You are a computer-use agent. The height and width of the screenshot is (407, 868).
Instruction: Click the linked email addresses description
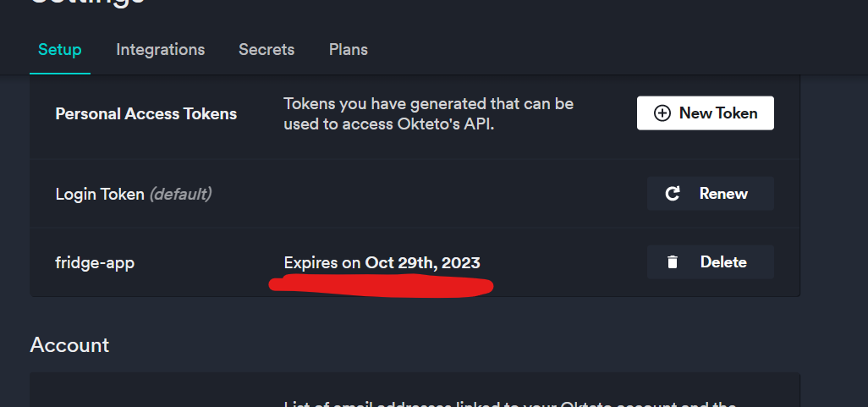pos(508,403)
